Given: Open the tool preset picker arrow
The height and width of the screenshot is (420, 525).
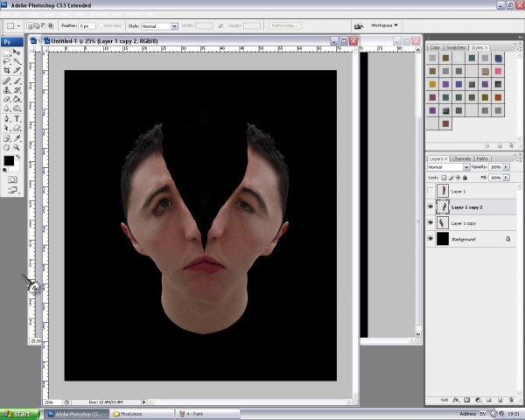Looking at the screenshot, I should pos(18,25).
